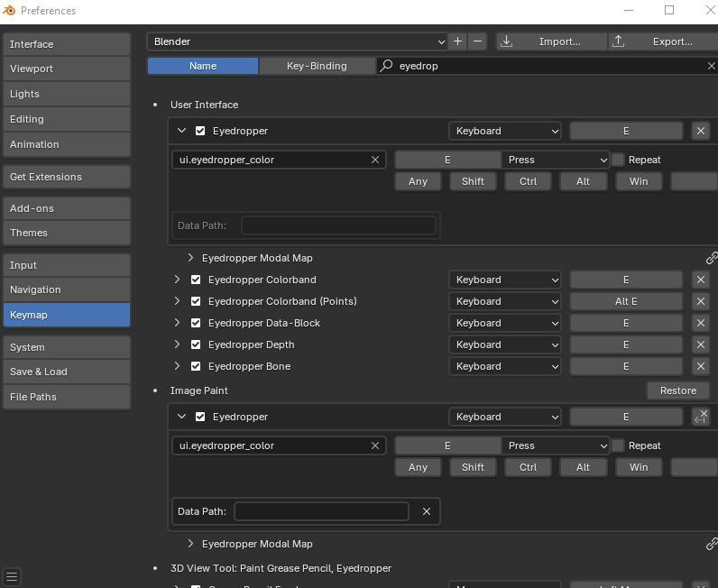Clear the eyedrop search text

click(711, 66)
